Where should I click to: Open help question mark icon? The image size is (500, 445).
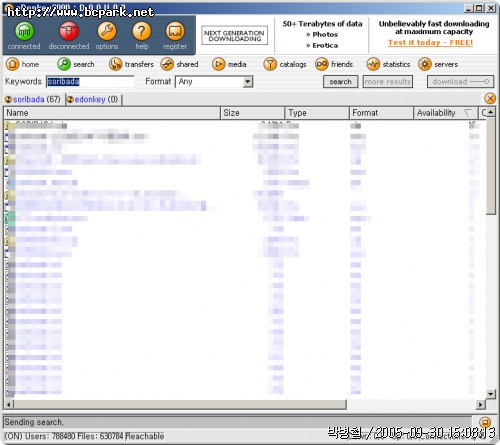(142, 31)
